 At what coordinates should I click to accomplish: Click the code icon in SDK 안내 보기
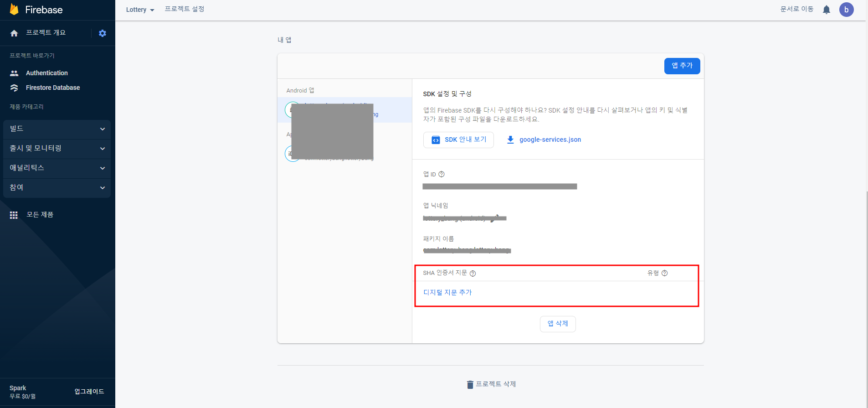point(436,140)
